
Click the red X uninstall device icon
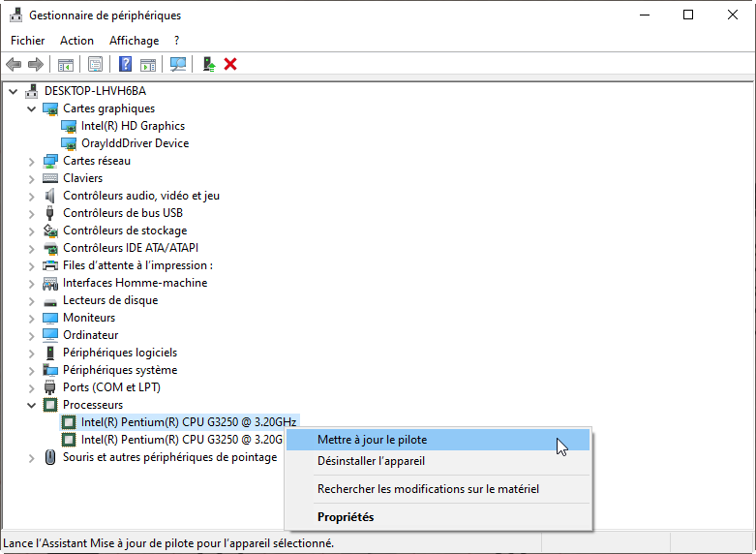click(230, 64)
